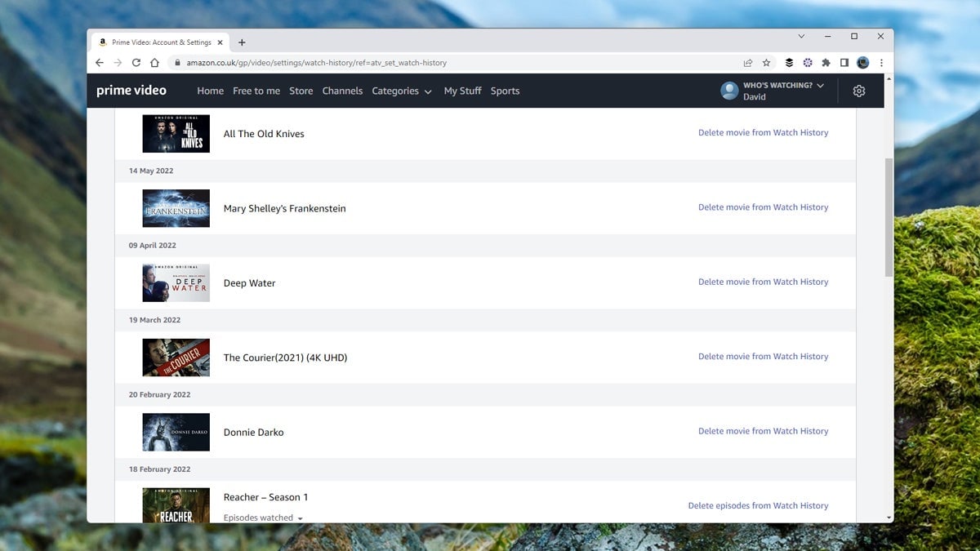Delete Donnie Darko from Watch History
This screenshot has height=551, width=980.
click(x=763, y=430)
